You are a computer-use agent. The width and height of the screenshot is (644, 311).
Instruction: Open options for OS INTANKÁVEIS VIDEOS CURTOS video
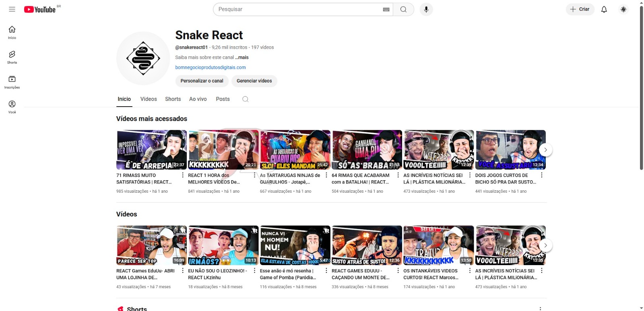[x=470, y=271]
